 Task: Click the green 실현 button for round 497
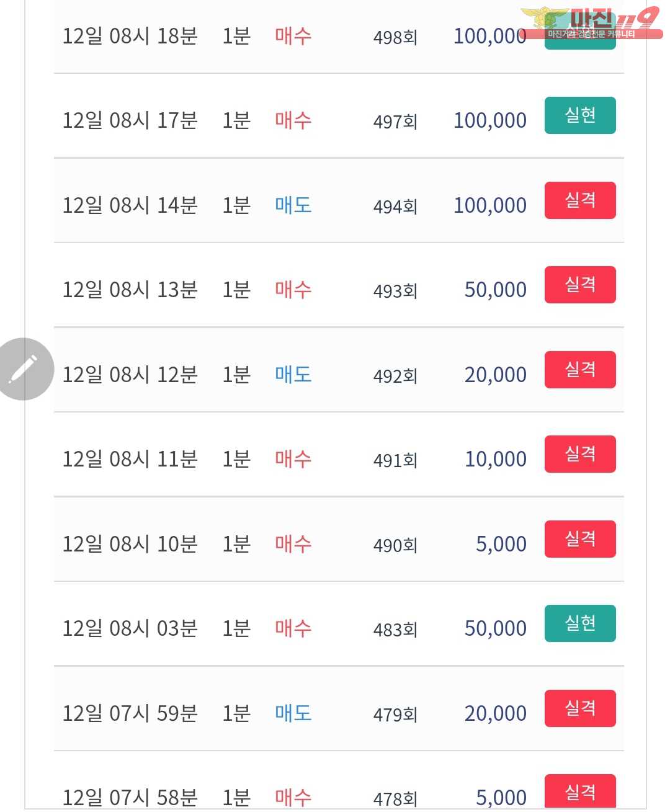tap(579, 115)
